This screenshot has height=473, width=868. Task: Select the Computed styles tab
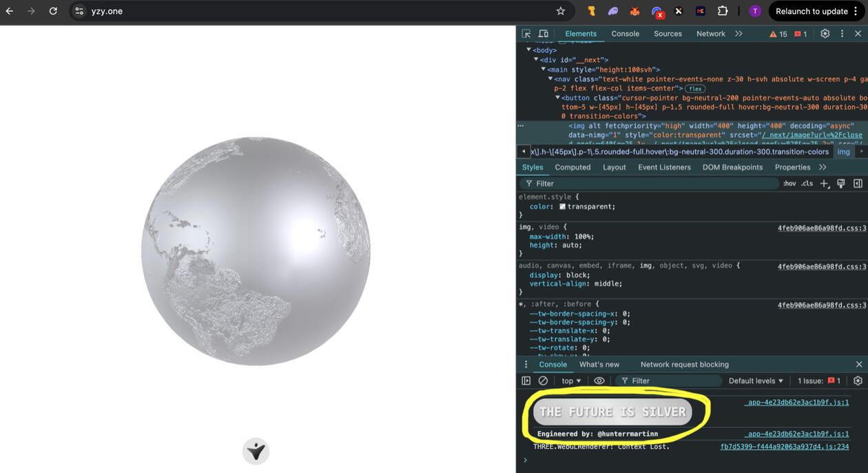(x=572, y=168)
